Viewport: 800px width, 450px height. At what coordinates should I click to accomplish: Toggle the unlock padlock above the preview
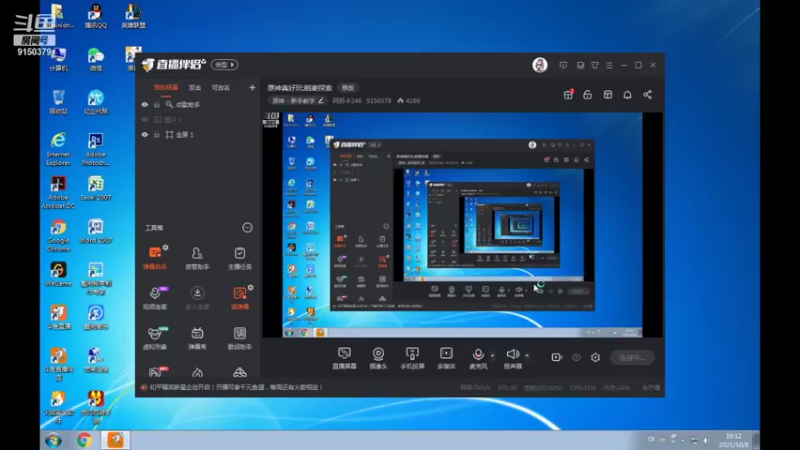point(588,95)
